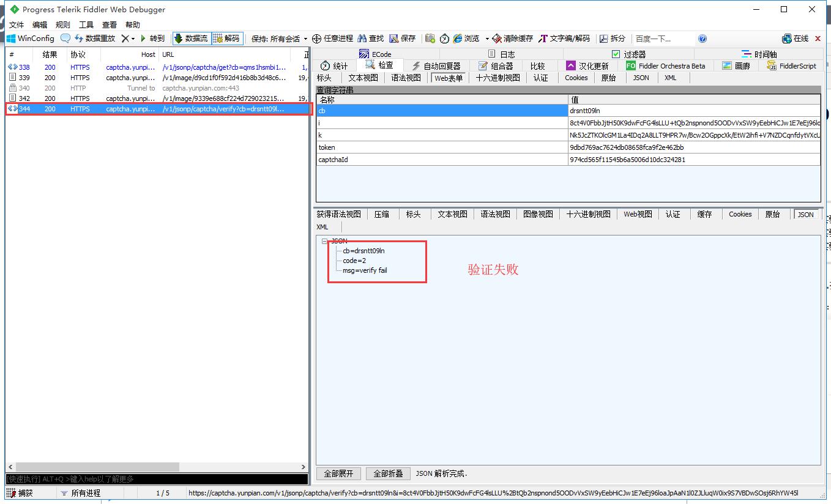Click the 任意进程 crosshair target
The image size is (831, 504).
(x=333, y=39)
